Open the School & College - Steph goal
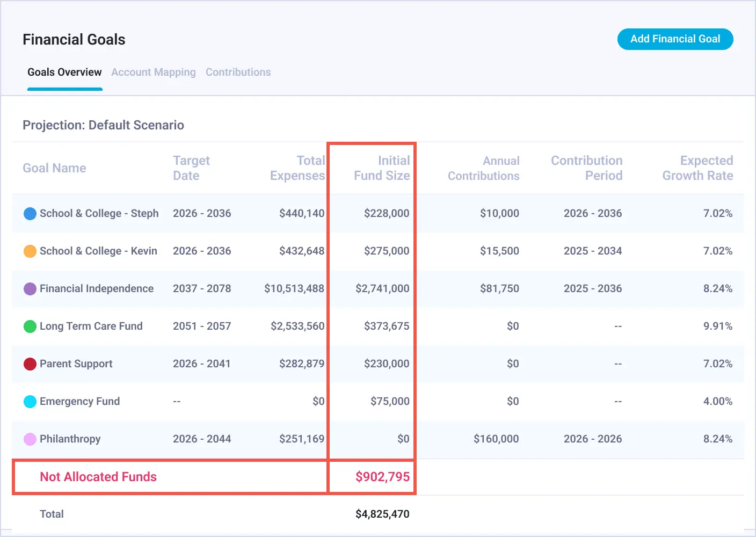The image size is (756, 537). 99,213
